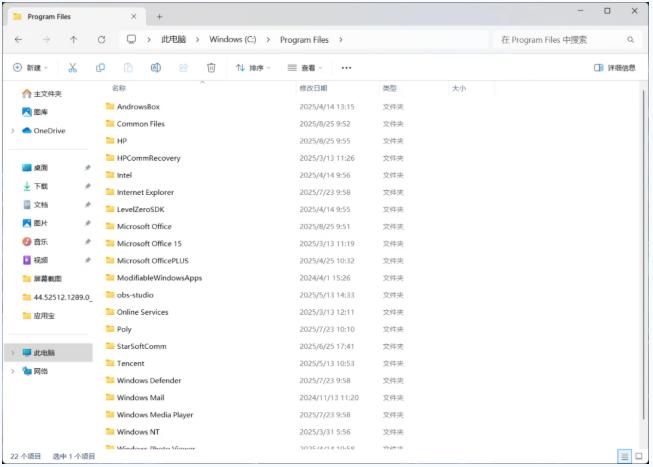
Task: Switch to large thumbnails view in status bar
Action: coord(639,456)
